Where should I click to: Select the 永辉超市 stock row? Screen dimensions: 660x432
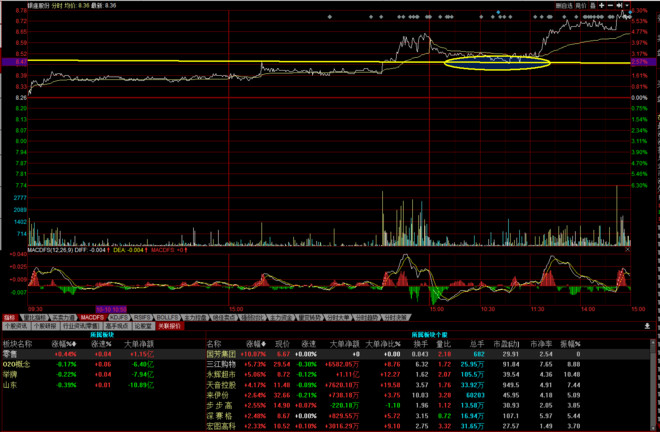pos(428,374)
